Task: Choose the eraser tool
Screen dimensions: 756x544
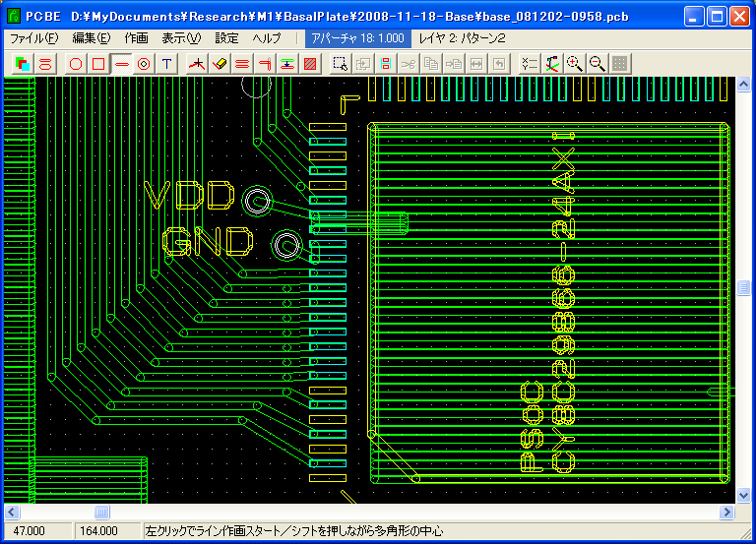Action: coord(220,64)
